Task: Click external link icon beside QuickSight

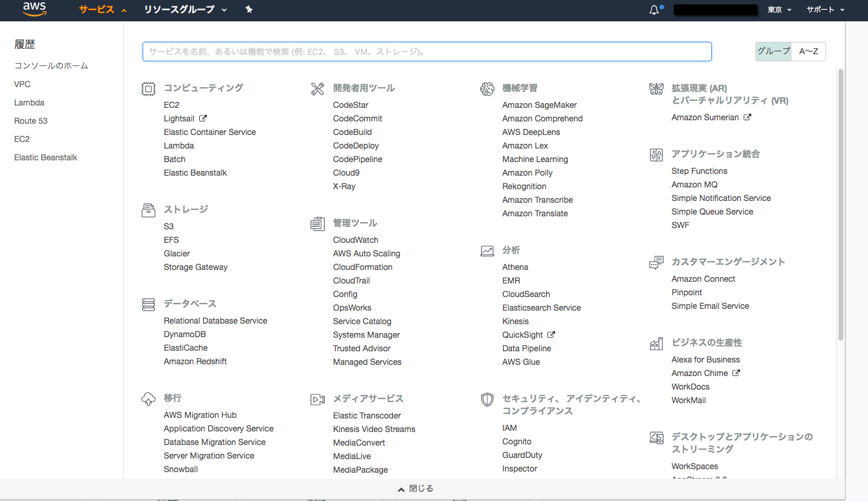Action: [x=551, y=335]
